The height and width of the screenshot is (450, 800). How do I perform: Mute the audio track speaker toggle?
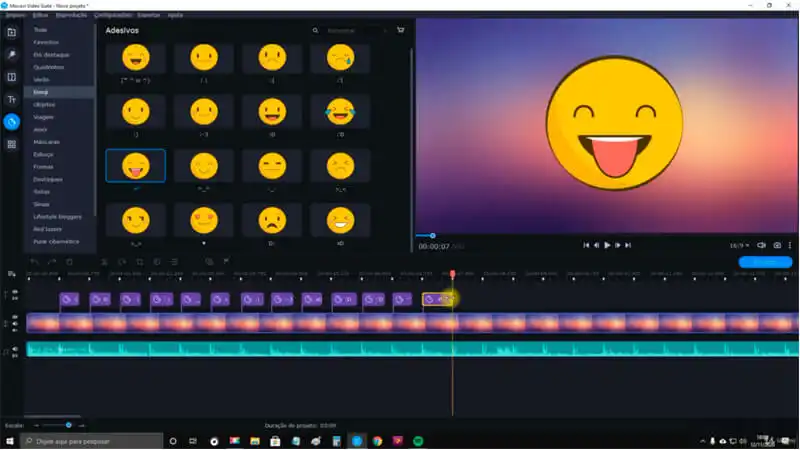coord(15,349)
